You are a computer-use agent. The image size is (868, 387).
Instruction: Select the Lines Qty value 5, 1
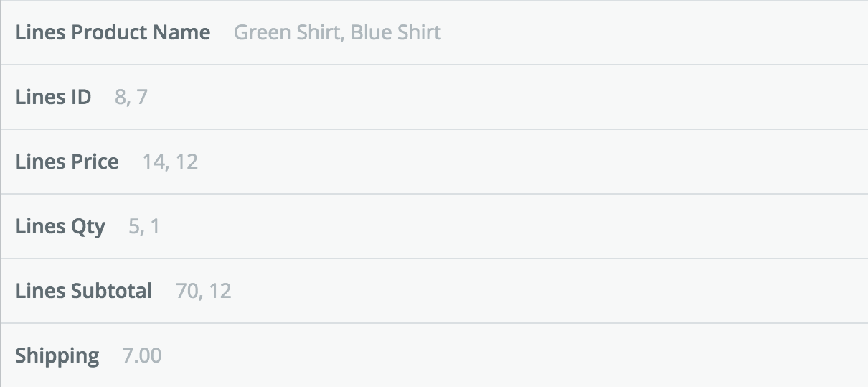click(143, 226)
